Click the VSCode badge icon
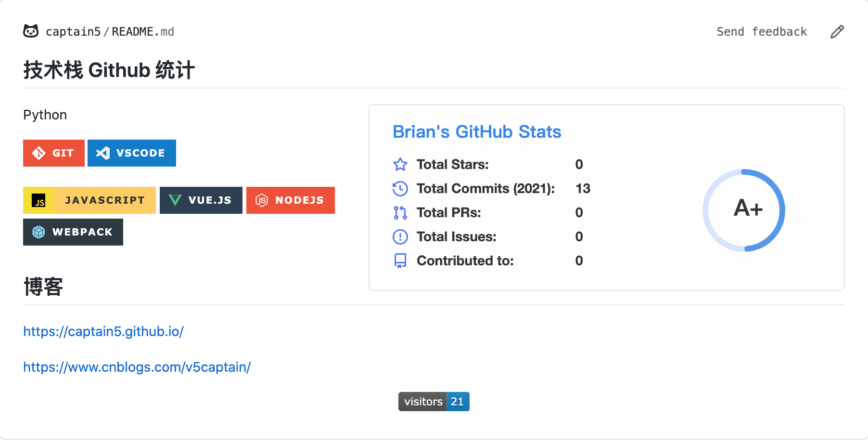The height and width of the screenshot is (442, 868). click(x=102, y=153)
